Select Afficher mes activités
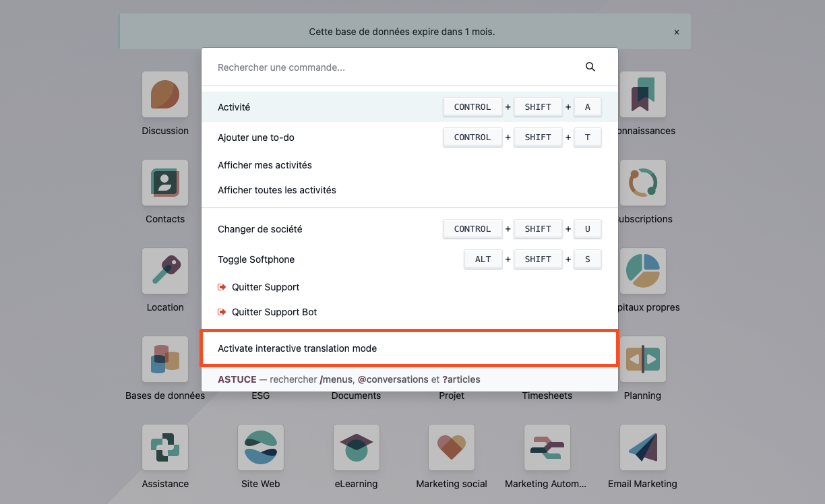 (410, 165)
